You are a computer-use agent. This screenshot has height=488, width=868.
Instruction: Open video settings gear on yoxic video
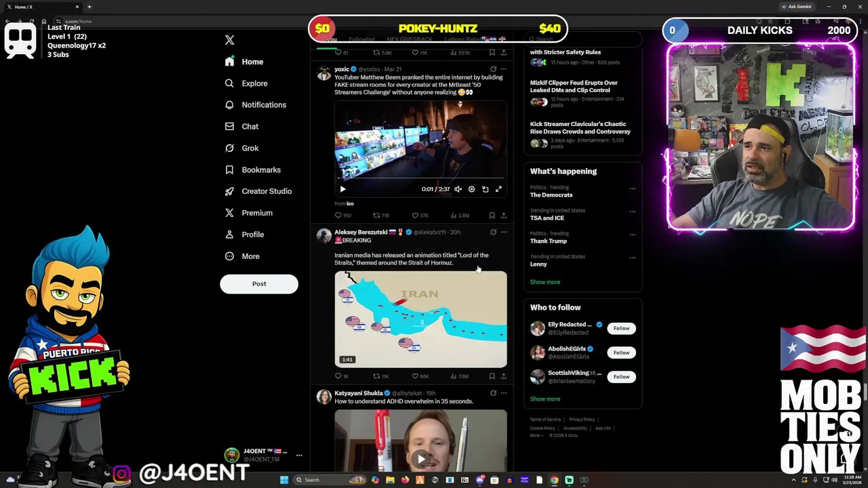(x=471, y=189)
